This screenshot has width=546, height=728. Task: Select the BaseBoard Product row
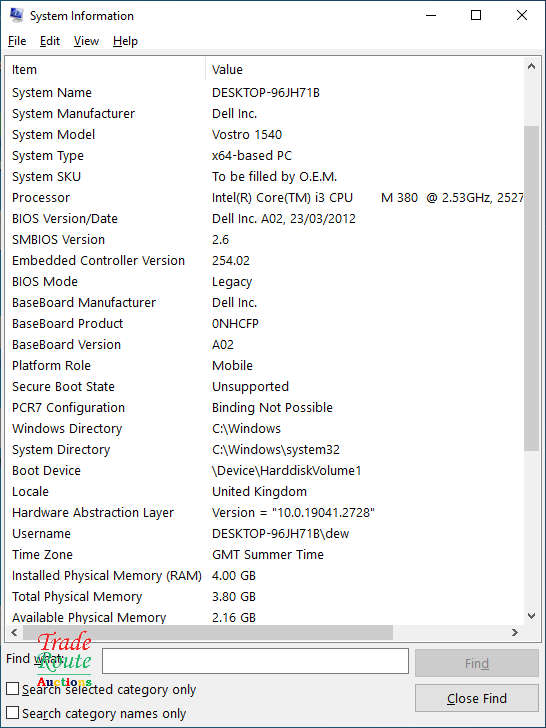265,324
